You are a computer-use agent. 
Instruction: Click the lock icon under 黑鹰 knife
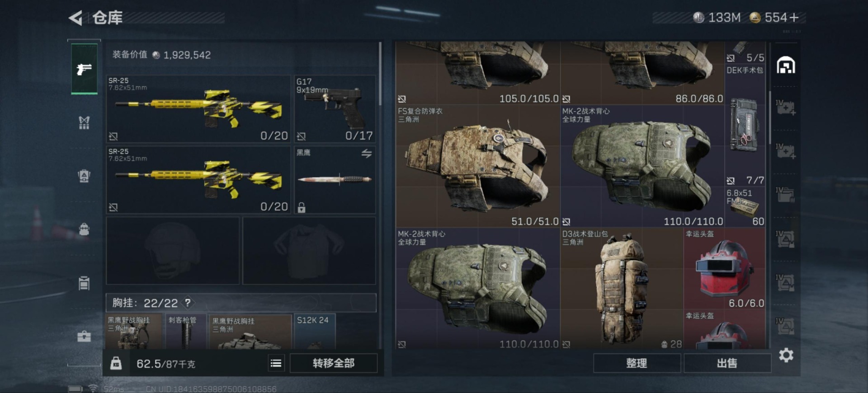(302, 207)
